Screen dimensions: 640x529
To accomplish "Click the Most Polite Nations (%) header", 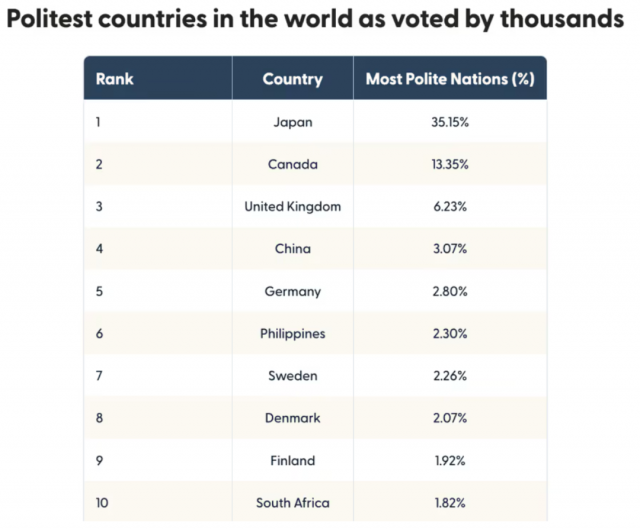I will [449, 79].
